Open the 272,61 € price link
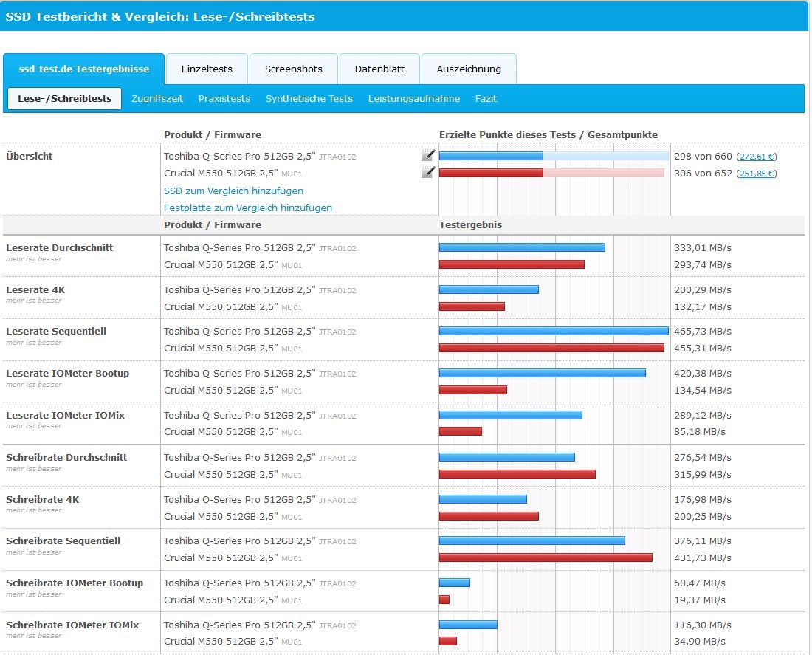Image resolution: width=812 pixels, height=655 pixels. click(x=757, y=157)
